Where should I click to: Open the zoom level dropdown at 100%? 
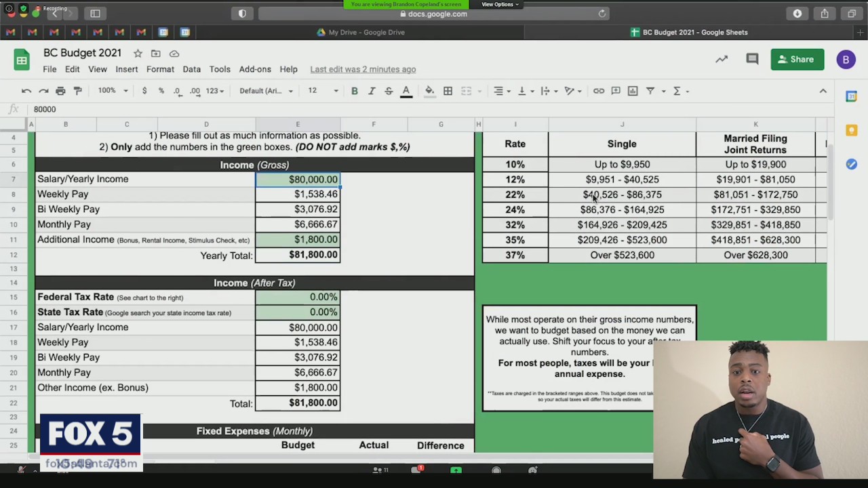click(x=113, y=91)
